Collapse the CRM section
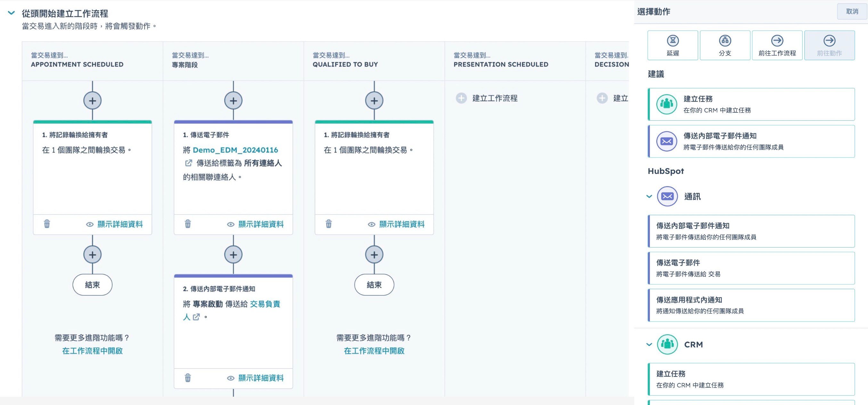Image resolution: width=868 pixels, height=405 pixels. [x=648, y=345]
